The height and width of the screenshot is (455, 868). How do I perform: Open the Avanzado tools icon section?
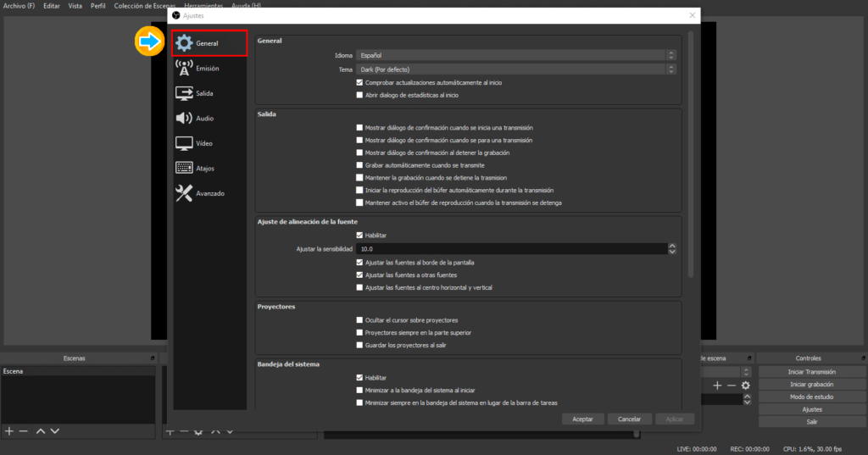[x=184, y=193]
